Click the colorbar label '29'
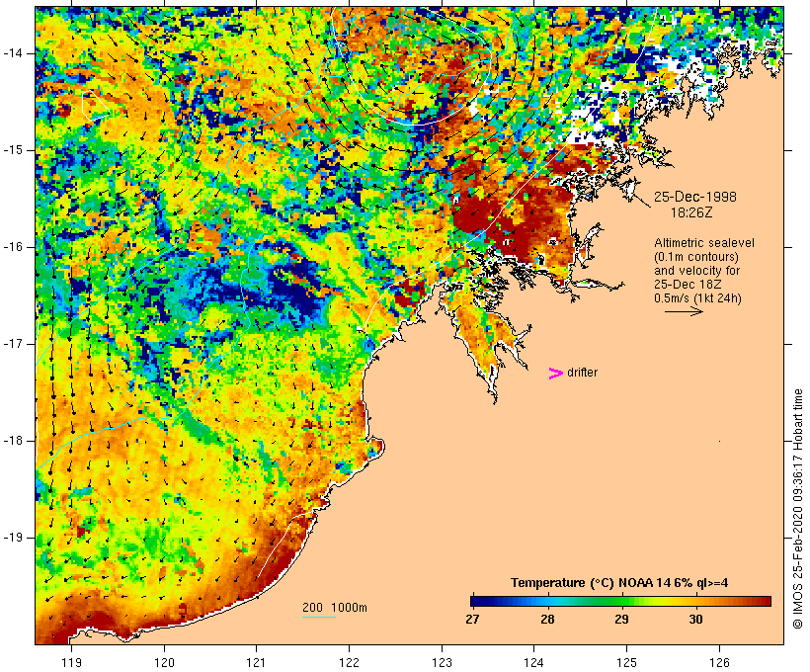Image resolution: width=810 pixels, height=672 pixels. 621,619
